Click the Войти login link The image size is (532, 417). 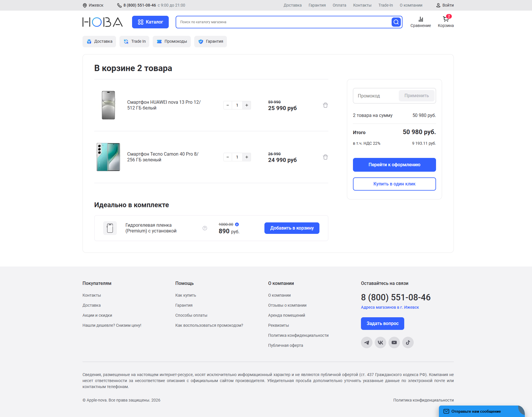coord(445,5)
